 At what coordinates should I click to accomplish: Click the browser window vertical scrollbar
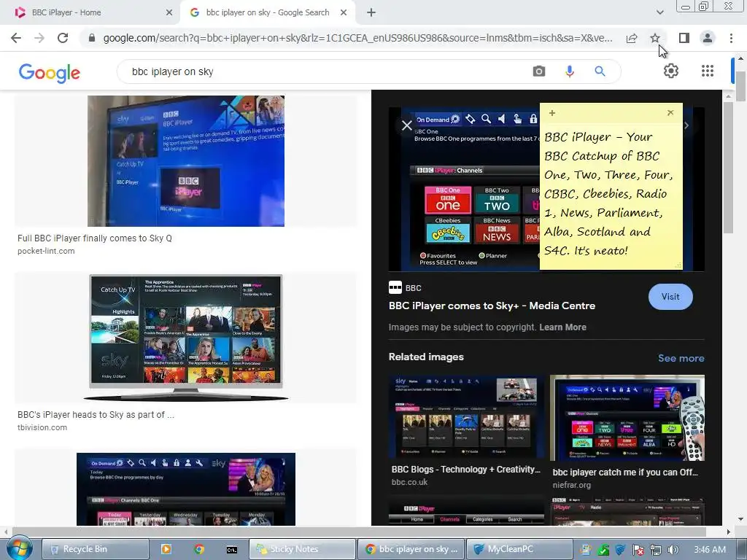(740, 87)
